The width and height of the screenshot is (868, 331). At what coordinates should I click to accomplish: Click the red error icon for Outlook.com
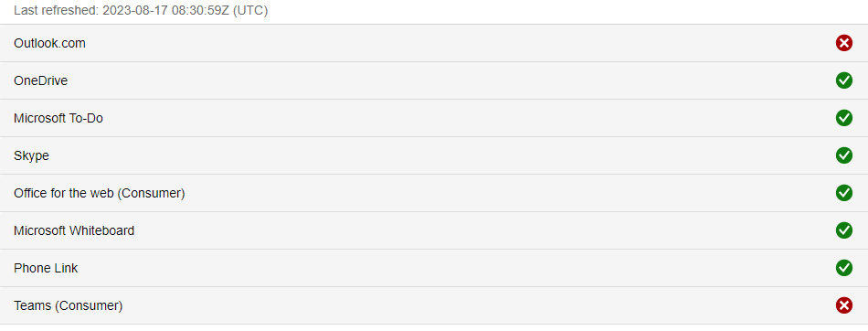tap(843, 43)
